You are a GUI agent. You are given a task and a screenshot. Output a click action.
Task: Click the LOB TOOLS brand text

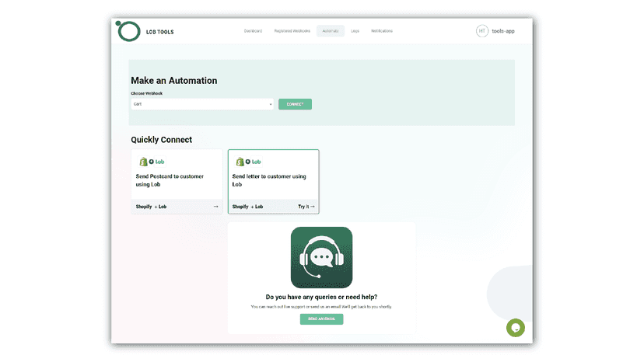click(x=159, y=32)
